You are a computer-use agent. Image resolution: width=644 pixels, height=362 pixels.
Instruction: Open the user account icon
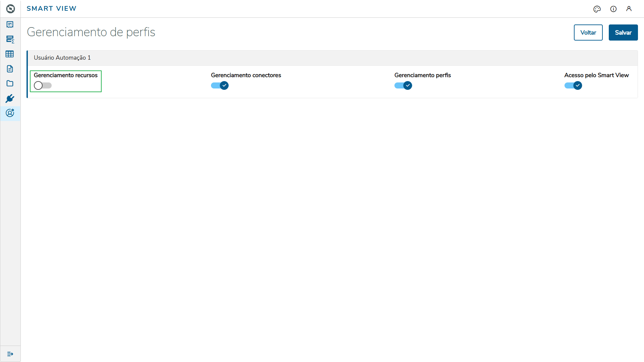(629, 9)
